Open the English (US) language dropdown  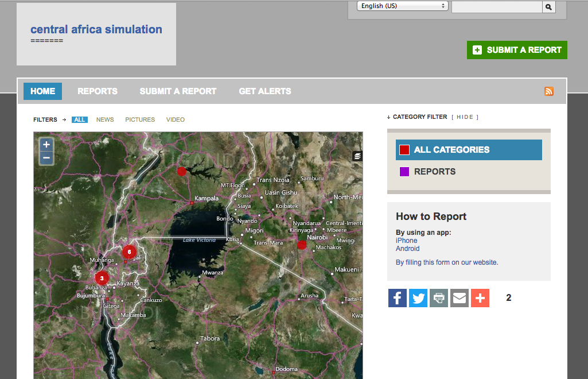402,6
